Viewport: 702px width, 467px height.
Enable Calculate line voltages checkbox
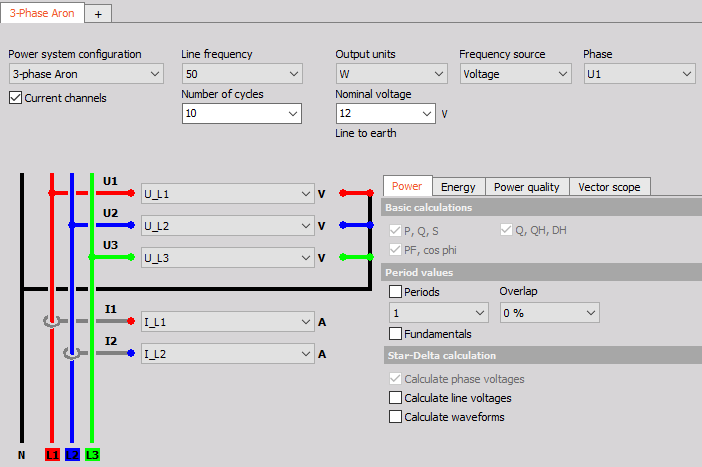point(395,398)
